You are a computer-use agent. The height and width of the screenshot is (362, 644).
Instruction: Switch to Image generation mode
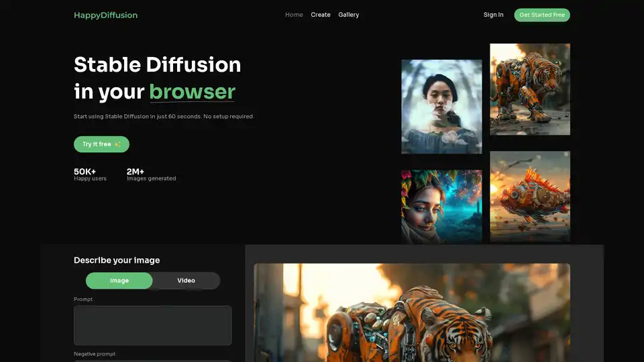119,280
